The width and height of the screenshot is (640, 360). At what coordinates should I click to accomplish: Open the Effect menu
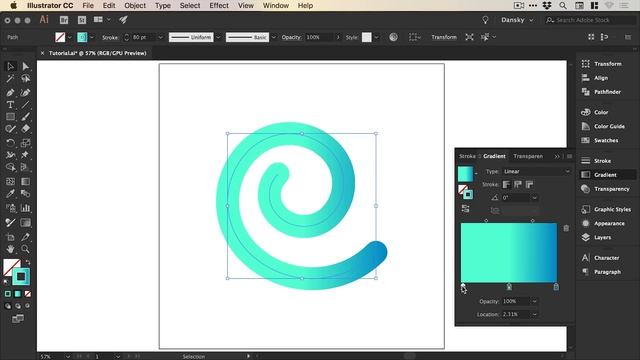[x=219, y=5]
